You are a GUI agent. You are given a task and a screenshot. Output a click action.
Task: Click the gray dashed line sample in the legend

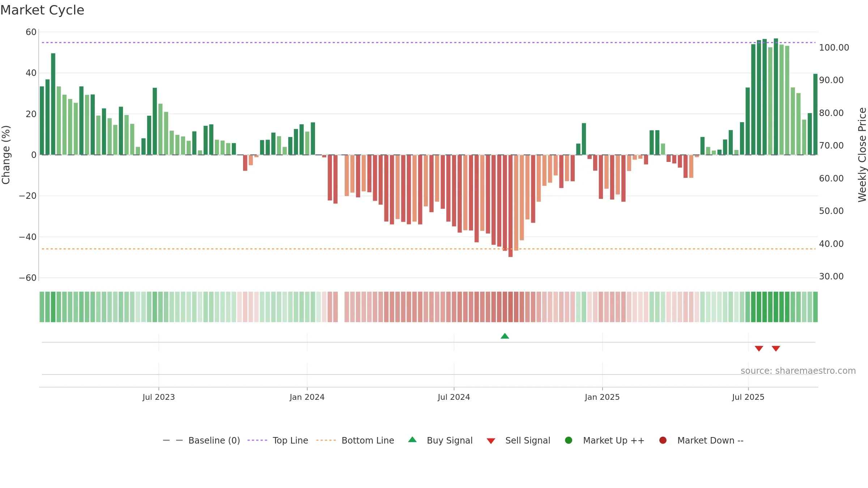pos(173,440)
